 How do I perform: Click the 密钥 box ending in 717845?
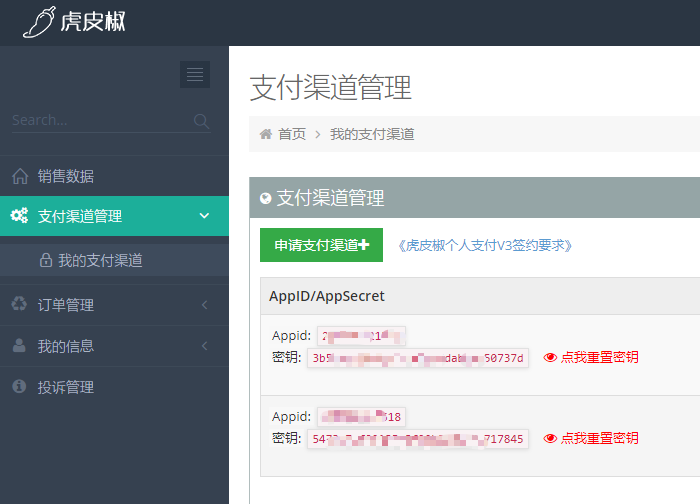tap(418, 439)
